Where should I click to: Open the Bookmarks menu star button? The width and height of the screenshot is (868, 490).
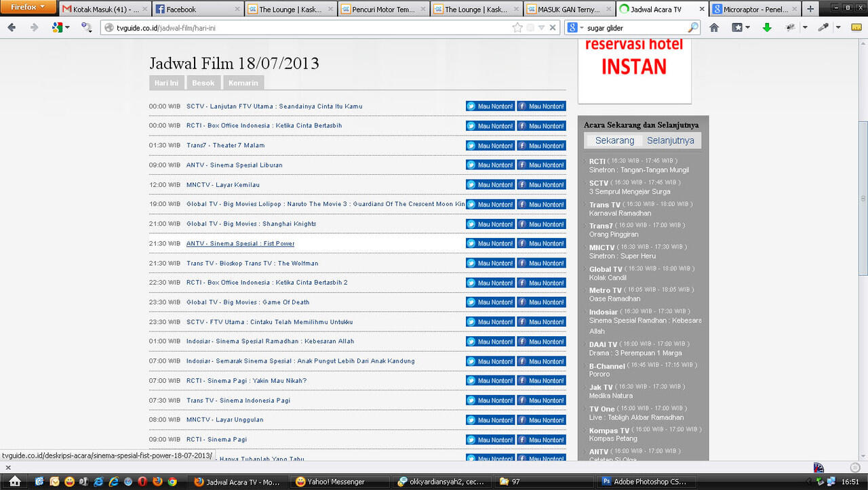(740, 28)
